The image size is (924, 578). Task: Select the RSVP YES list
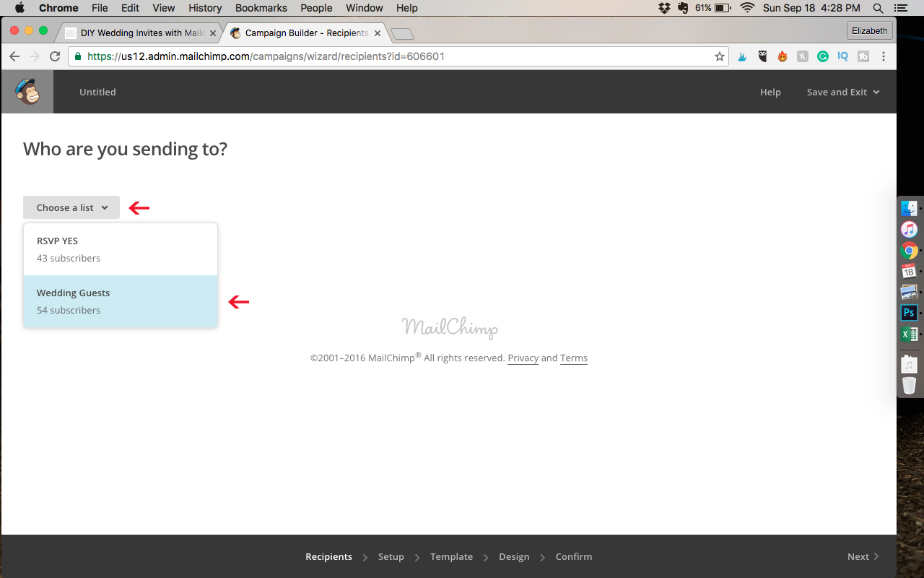[x=121, y=249]
